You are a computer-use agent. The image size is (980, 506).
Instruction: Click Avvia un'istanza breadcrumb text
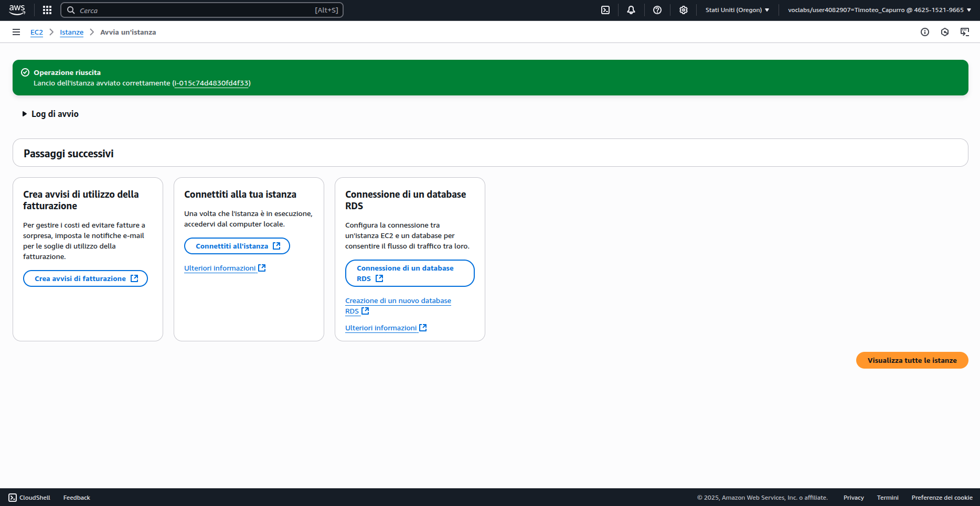128,32
